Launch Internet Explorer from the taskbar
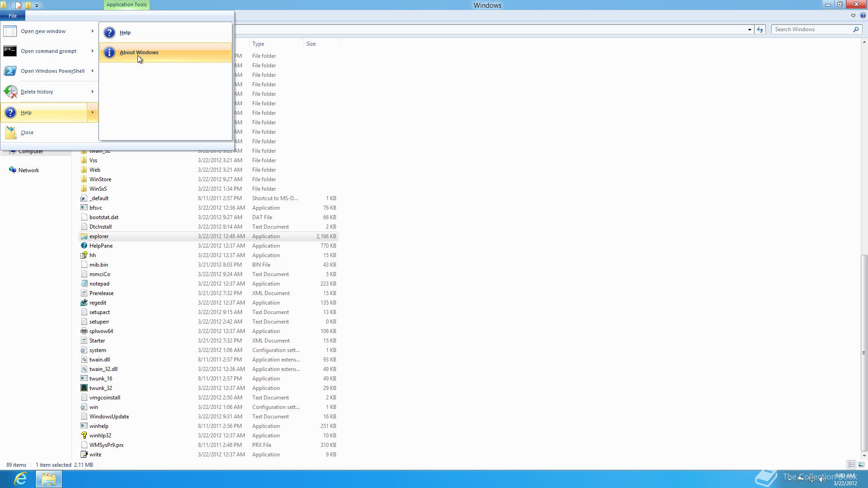This screenshot has width=868, height=488. click(x=21, y=479)
